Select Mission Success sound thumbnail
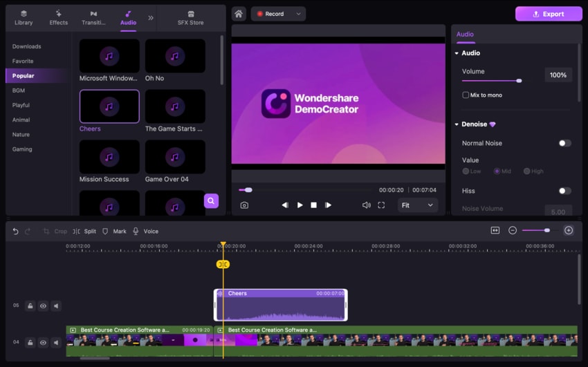 click(x=109, y=157)
